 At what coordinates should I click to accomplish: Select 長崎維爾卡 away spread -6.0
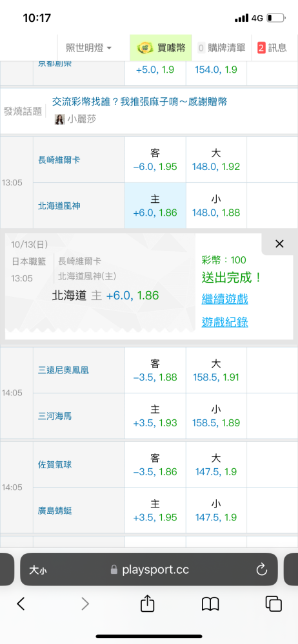(155, 160)
